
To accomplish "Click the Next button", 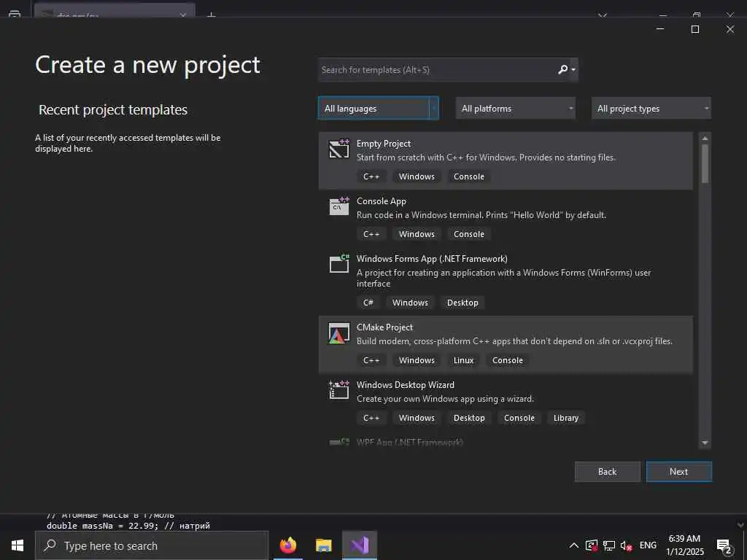I will 679,472.
